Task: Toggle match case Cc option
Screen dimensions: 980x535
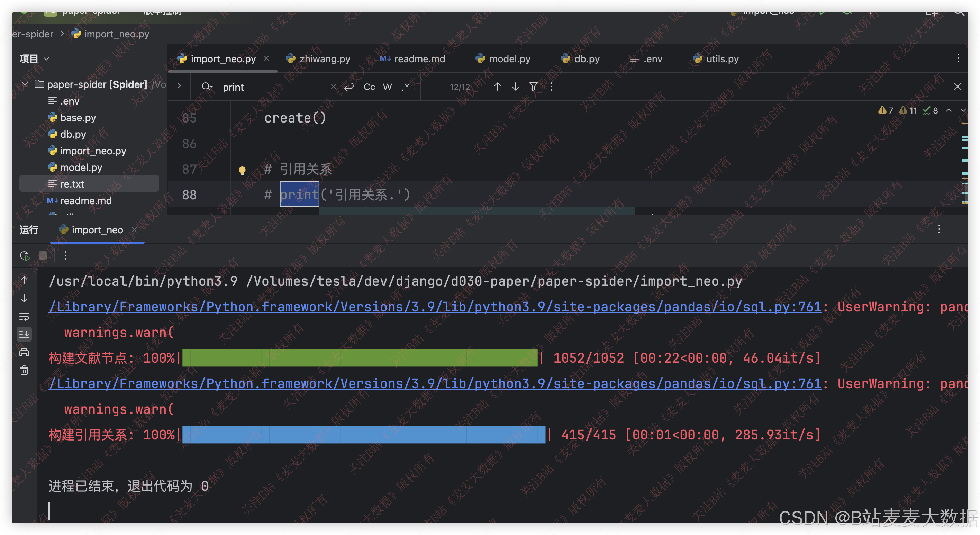Action: tap(369, 87)
